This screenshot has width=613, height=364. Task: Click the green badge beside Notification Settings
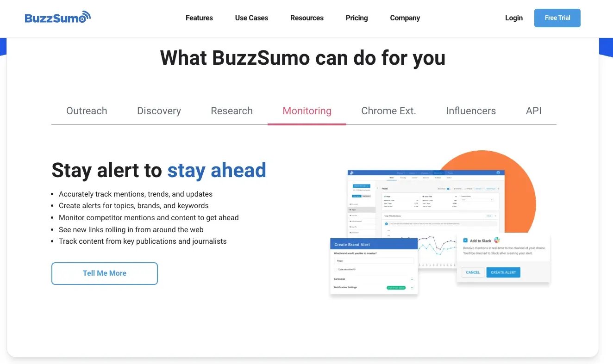point(396,288)
